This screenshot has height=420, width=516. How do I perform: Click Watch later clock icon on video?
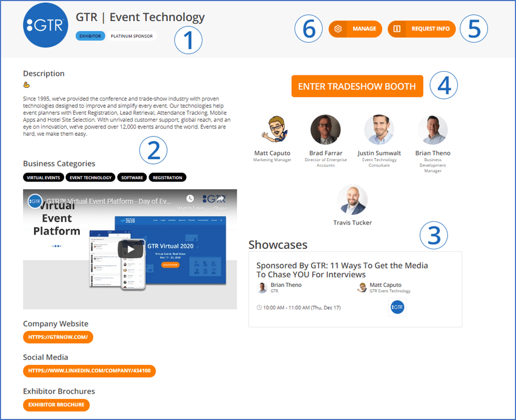click(x=190, y=199)
